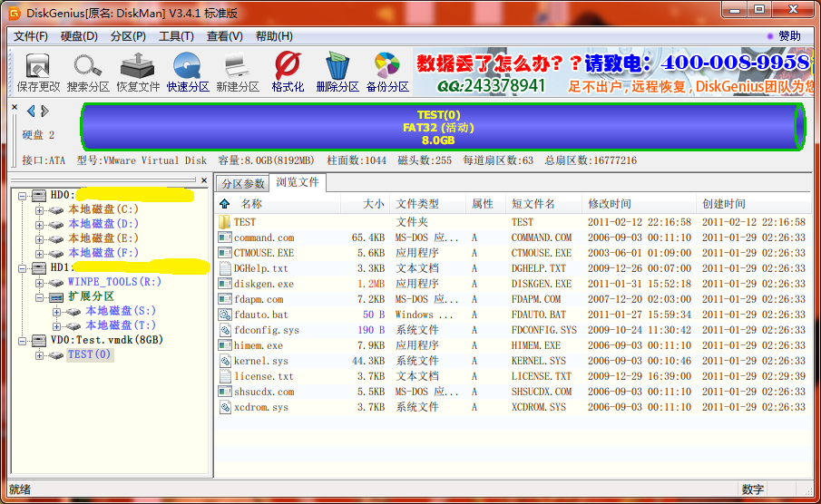Switch to Browse Files (浏览文件) tab
Viewport: 821px width, 504px height.
coord(298,182)
